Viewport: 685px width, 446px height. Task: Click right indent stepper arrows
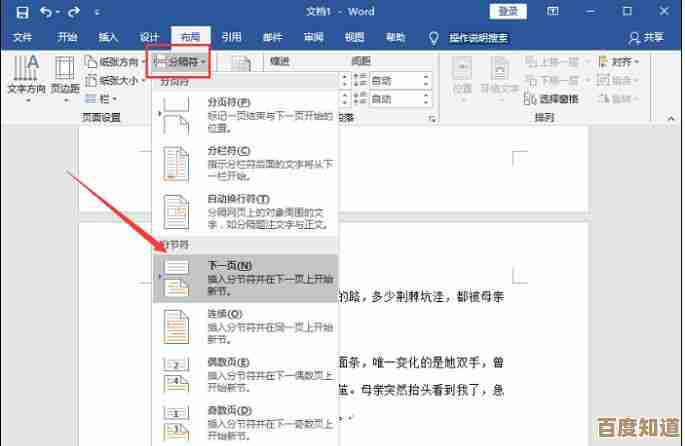(345, 99)
